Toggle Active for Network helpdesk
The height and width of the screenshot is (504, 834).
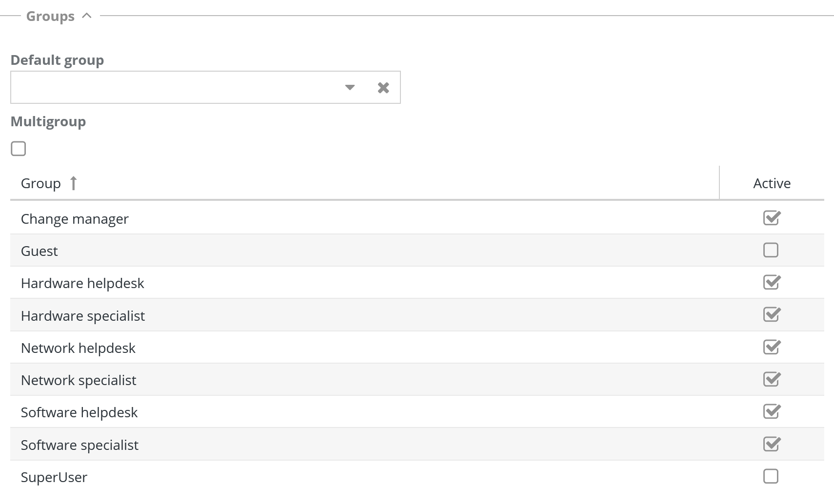[771, 347]
